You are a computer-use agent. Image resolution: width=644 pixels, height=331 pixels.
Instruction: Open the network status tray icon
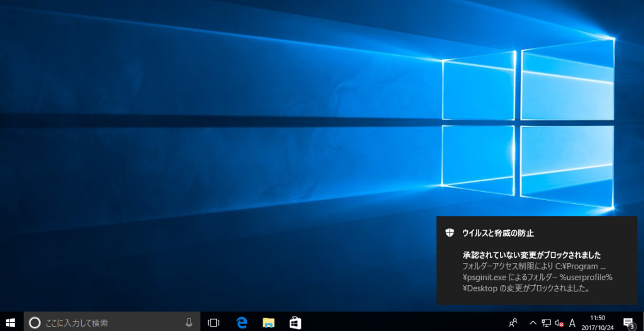point(547,323)
